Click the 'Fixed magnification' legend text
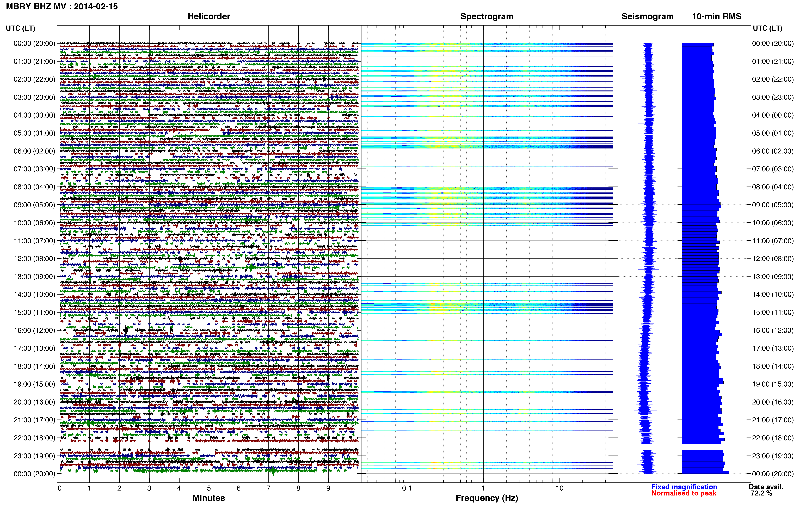812x508 pixels. point(684,487)
